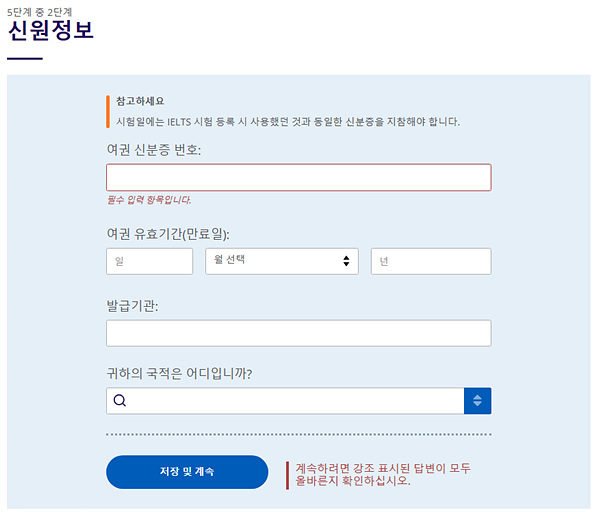This screenshot has height=512, width=600.
Task: Click the 일 day input box
Action: point(149,261)
